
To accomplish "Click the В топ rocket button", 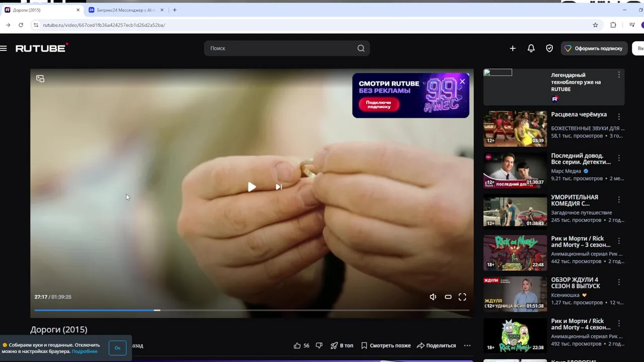I will [x=342, y=345].
